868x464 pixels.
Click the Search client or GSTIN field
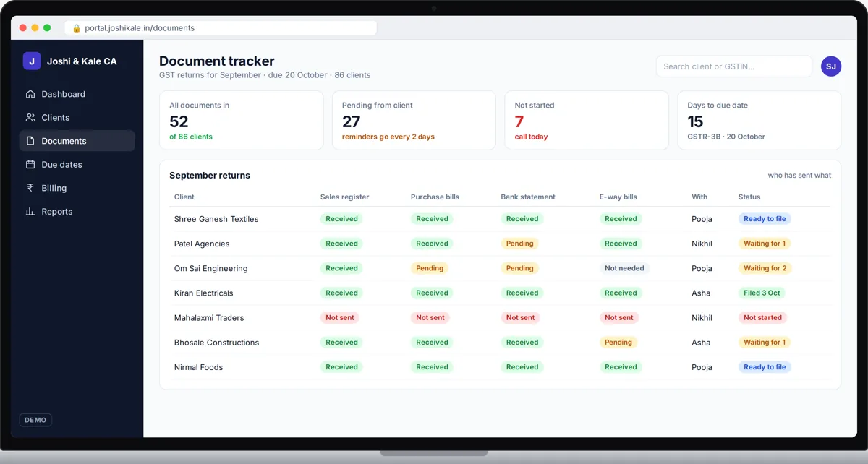(734, 66)
